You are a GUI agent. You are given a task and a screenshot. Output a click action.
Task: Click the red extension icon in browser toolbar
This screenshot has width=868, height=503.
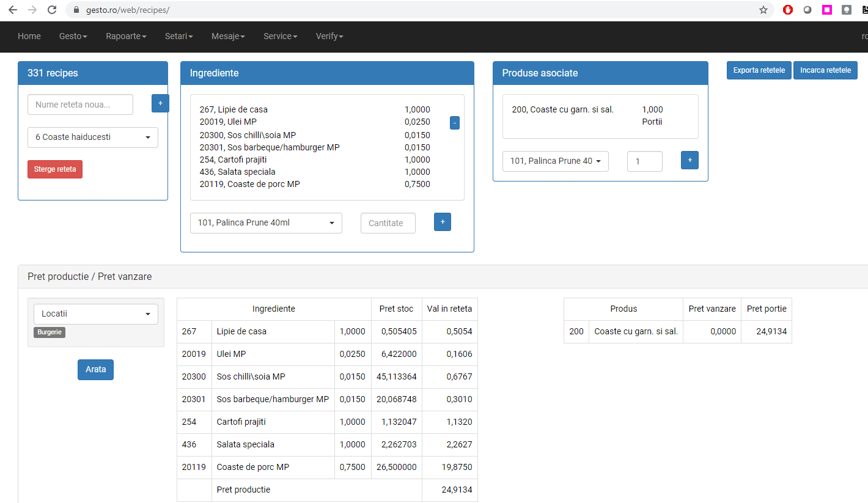tap(788, 10)
